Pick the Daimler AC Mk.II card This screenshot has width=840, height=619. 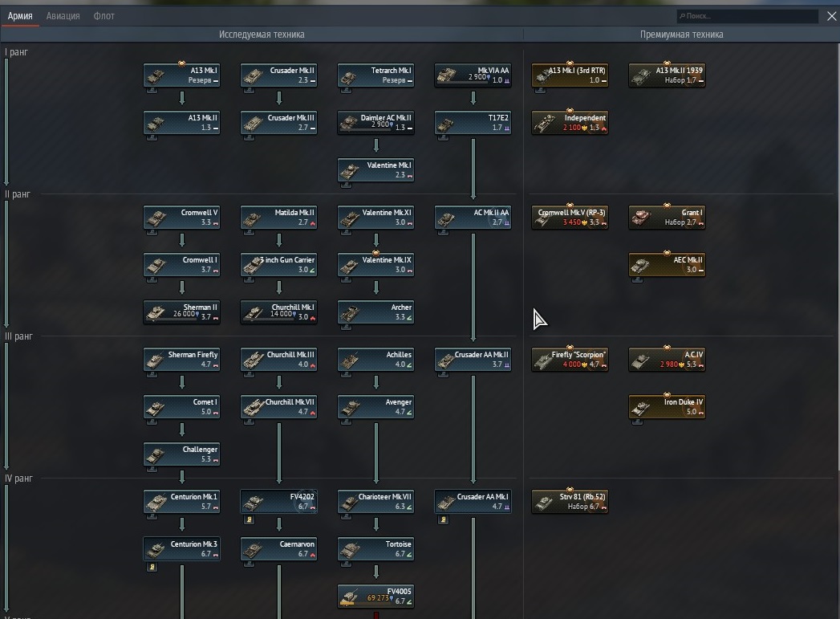(375, 123)
